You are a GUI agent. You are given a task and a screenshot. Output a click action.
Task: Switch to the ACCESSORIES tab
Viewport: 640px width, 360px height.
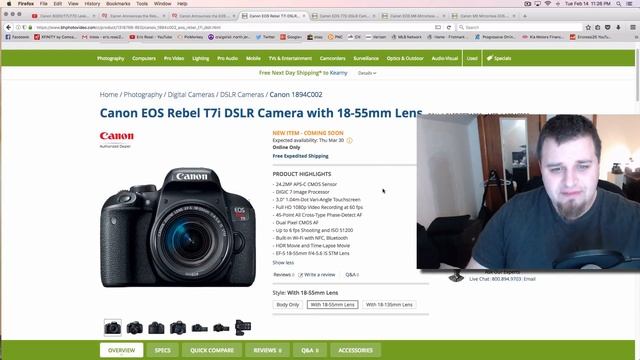click(x=356, y=350)
